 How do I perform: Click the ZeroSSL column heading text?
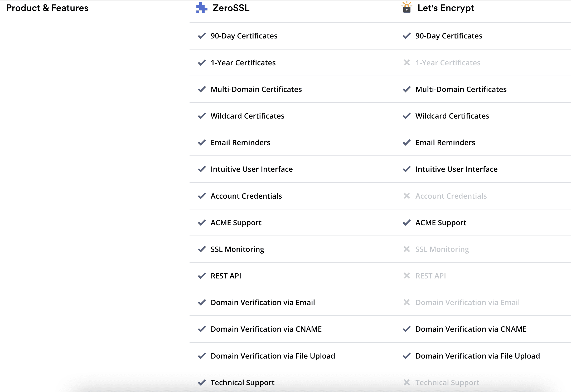click(231, 8)
